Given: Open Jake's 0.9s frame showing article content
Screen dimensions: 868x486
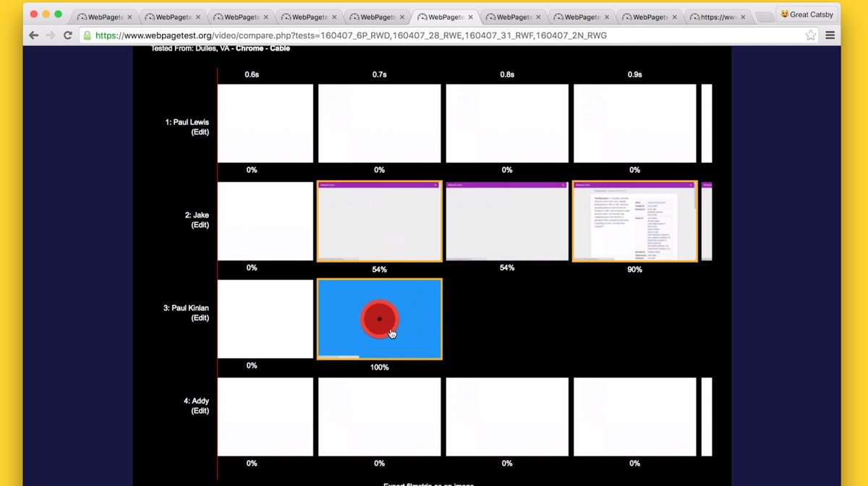Looking at the screenshot, I should (635, 221).
